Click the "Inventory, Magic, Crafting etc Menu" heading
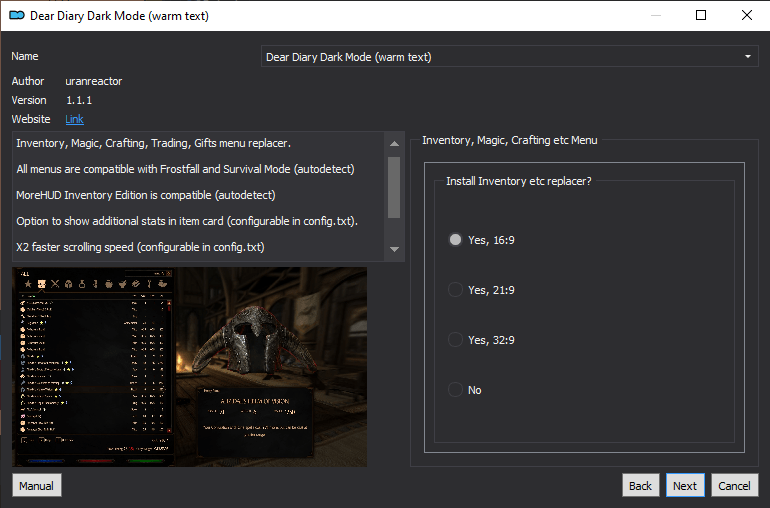 pyautogui.click(x=510, y=141)
